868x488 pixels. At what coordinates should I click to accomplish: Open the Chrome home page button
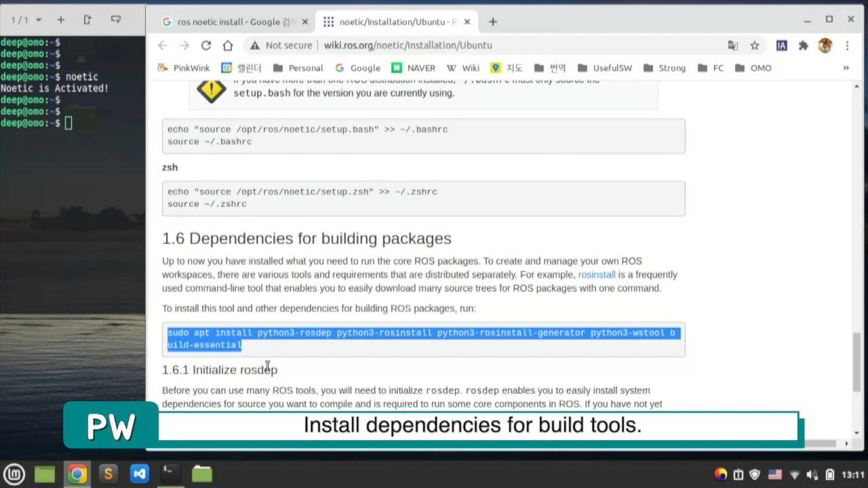coord(228,45)
